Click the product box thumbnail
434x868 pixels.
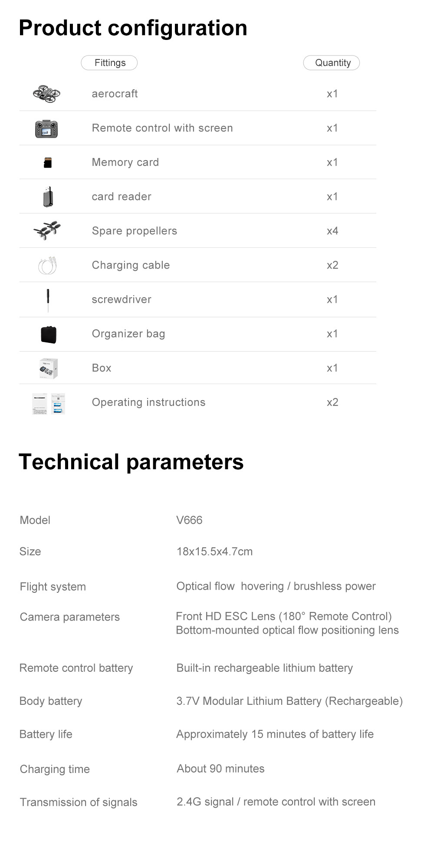coord(48,368)
